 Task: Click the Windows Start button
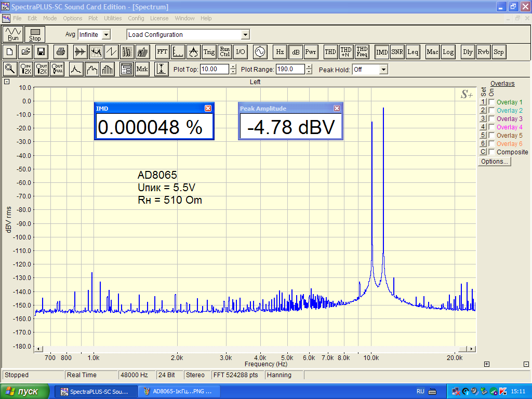[x=25, y=391]
